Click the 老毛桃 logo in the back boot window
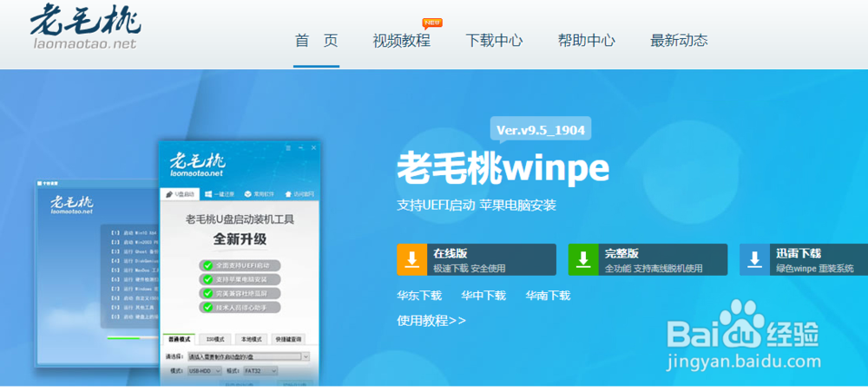 coord(72,204)
